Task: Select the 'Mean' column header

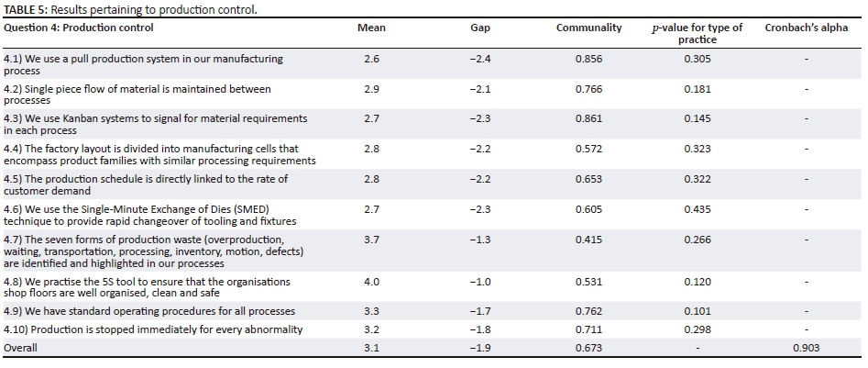Action: pyautogui.click(x=371, y=28)
